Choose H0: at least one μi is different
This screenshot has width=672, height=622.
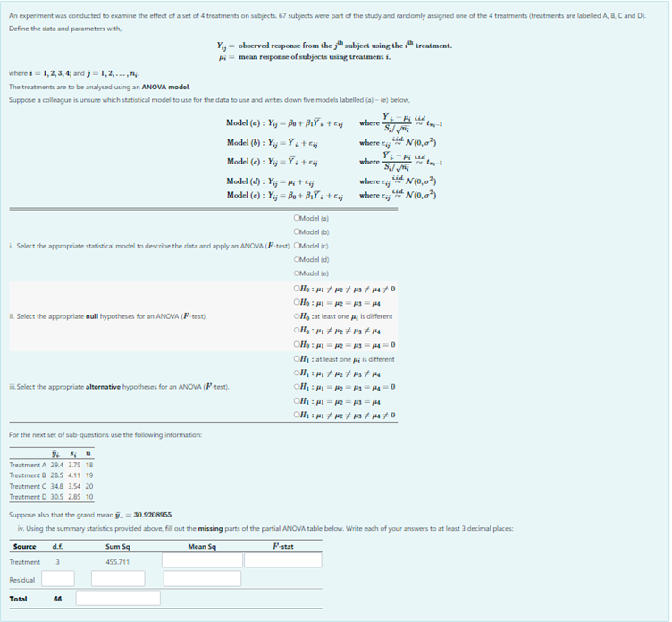coord(297,316)
